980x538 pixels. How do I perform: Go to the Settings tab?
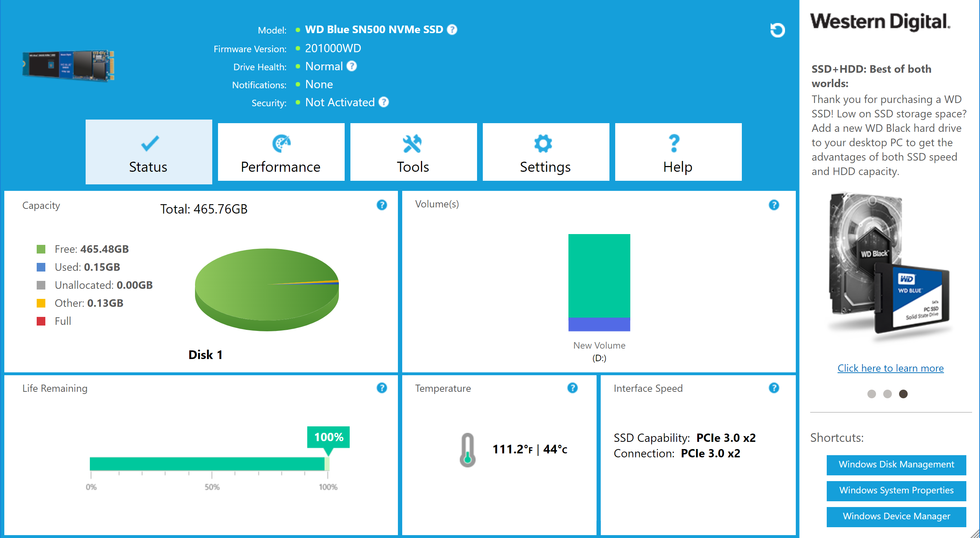pyautogui.click(x=545, y=152)
